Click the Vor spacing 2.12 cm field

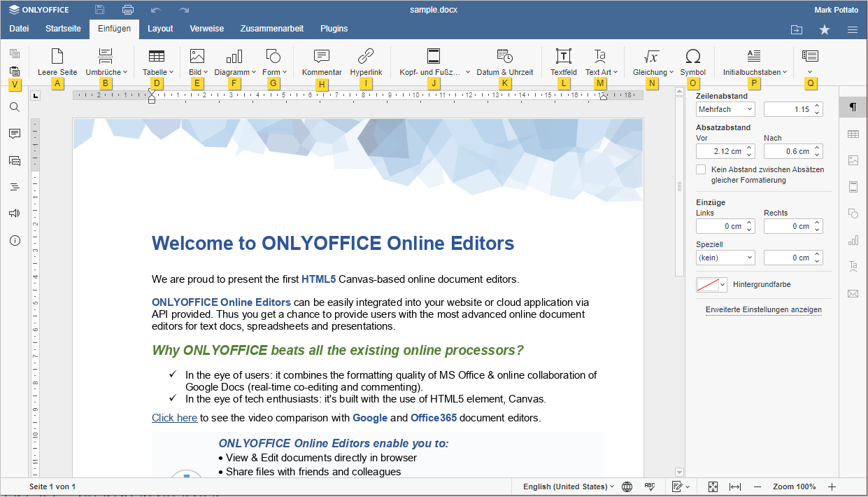coord(725,151)
